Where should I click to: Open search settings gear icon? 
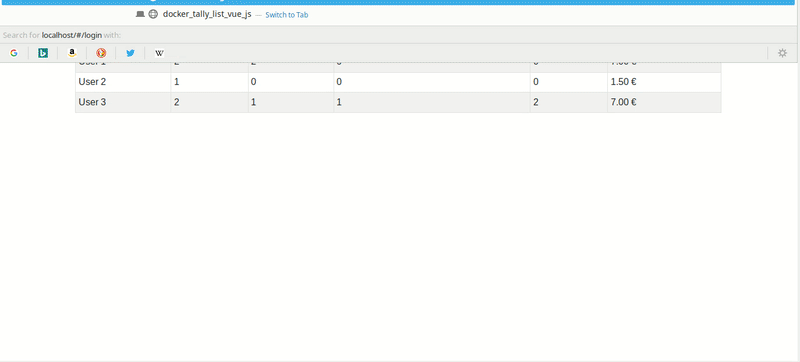pyautogui.click(x=782, y=53)
